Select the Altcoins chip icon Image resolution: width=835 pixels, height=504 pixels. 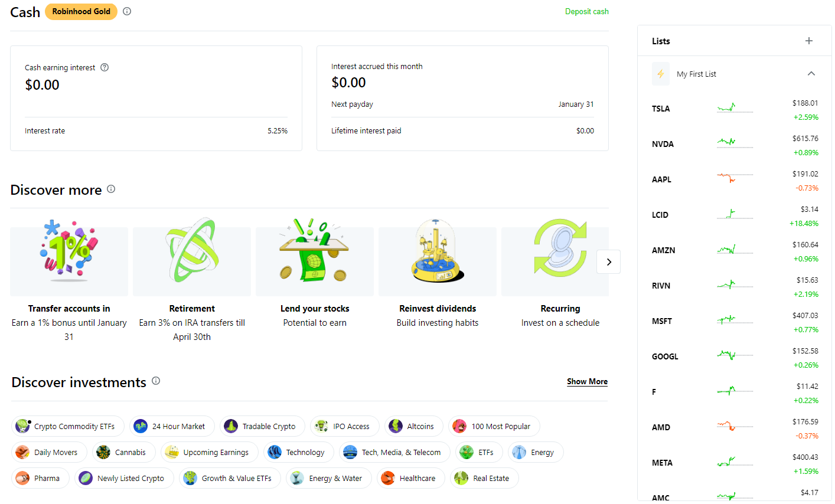[396, 426]
